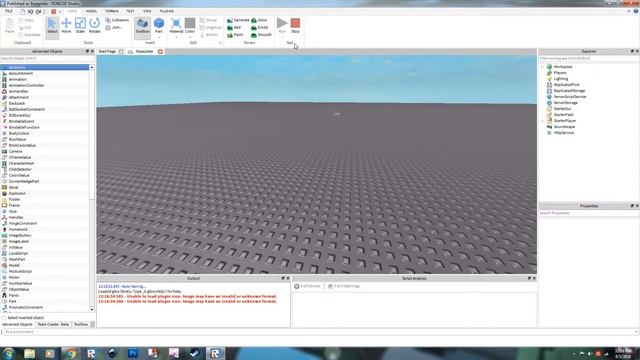Switch to the TERRAIN ribbon tab

coord(112,11)
